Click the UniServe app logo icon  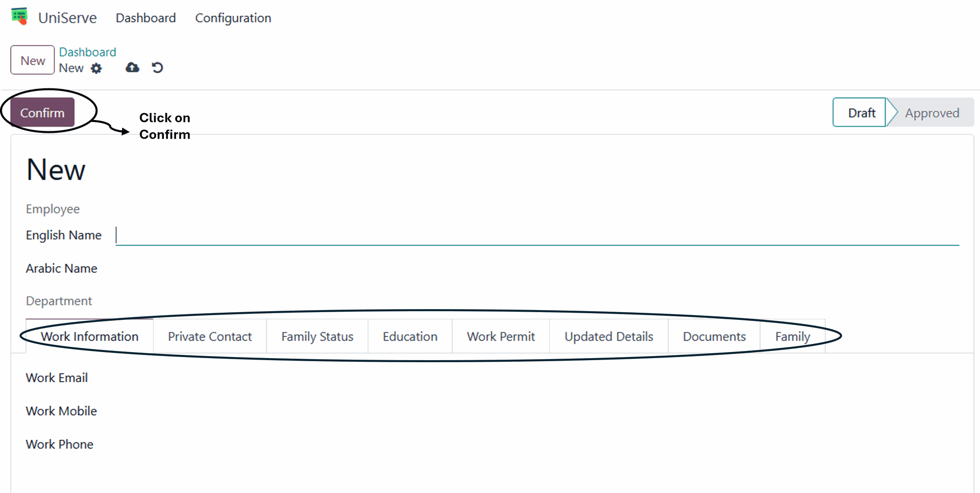click(x=19, y=16)
